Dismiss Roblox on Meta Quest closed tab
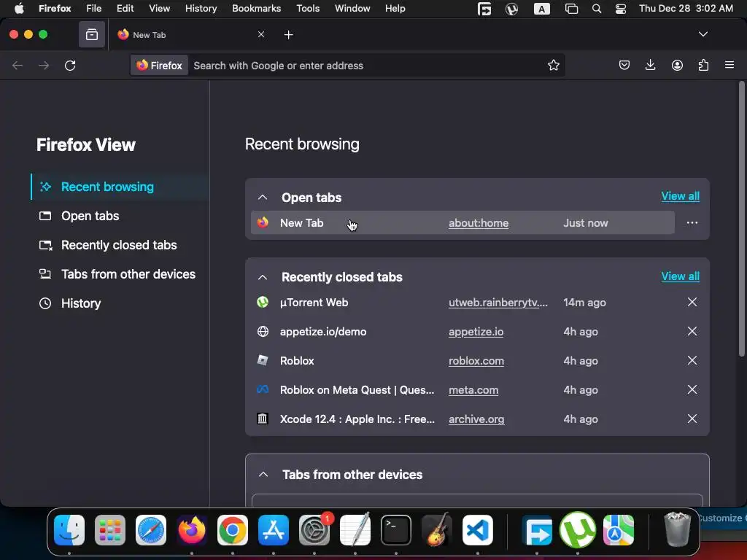This screenshot has height=560, width=747. [x=692, y=389]
